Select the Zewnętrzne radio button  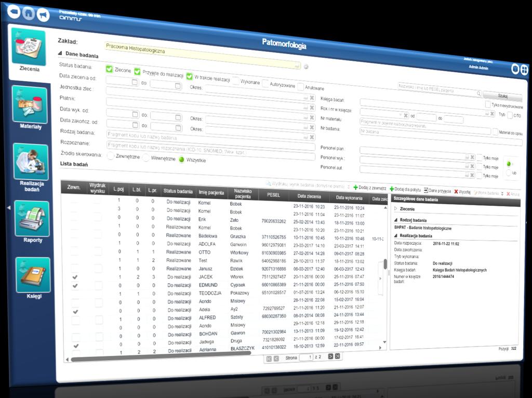[111, 156]
